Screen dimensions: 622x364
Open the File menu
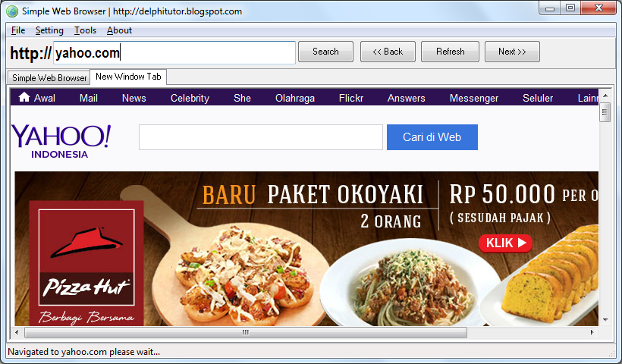coord(18,30)
